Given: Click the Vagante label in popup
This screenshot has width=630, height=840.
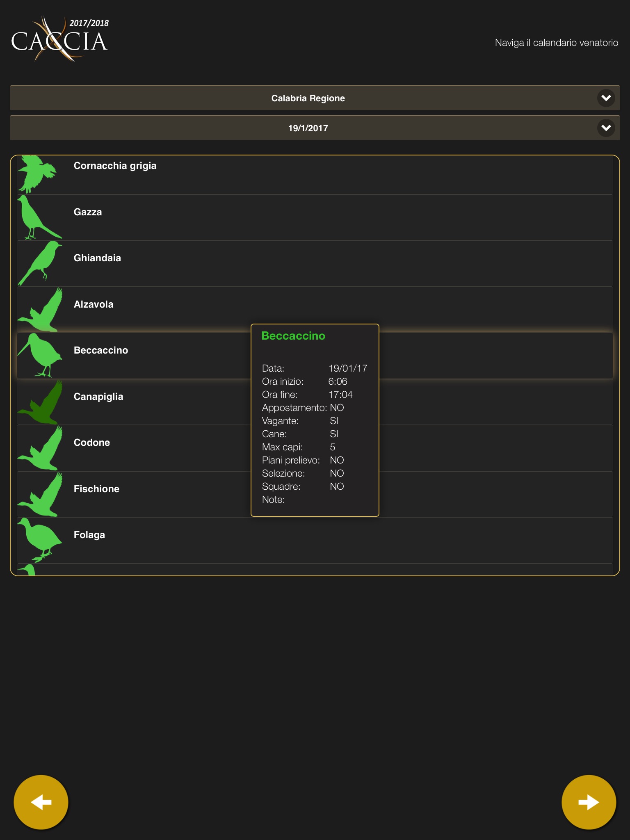Looking at the screenshot, I should point(280,421).
